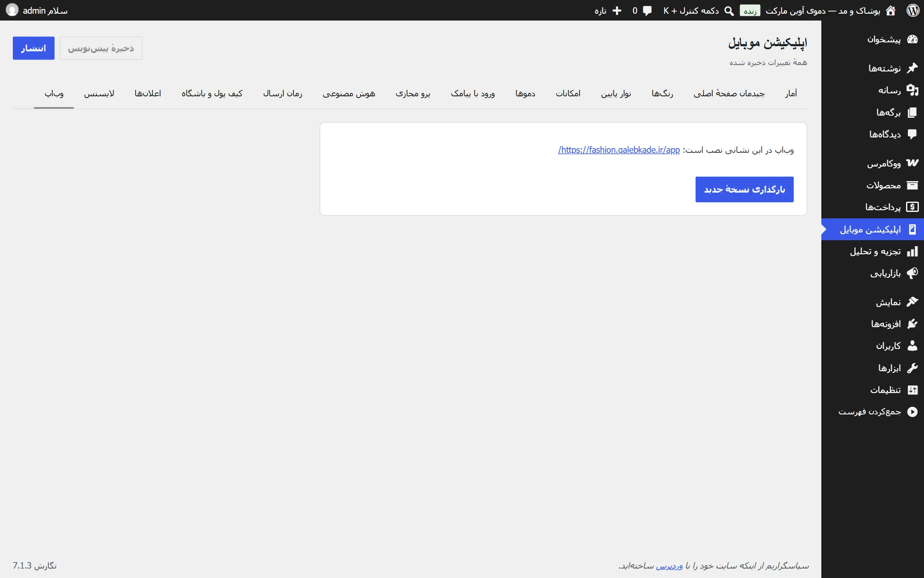
Task: Open the Wallet and club (کیف پول و باشگاه) tab
Action: 212,93
